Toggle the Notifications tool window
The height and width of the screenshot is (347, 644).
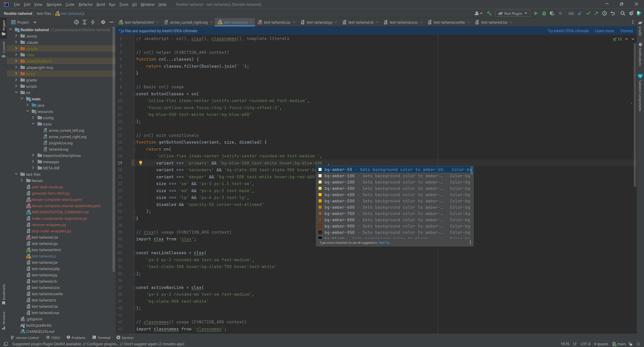pyautogui.click(x=640, y=54)
